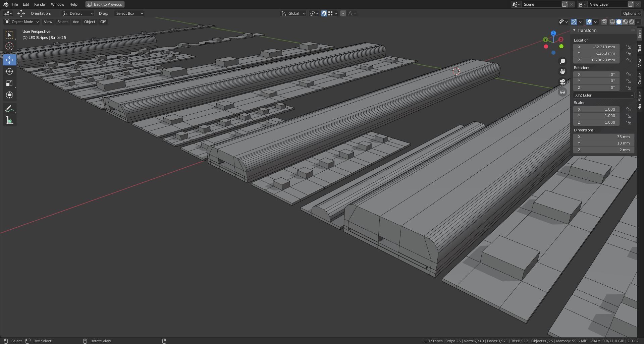Screen dimensions: 644x344
Task: Toggle viewport overlays
Action: pos(589,22)
